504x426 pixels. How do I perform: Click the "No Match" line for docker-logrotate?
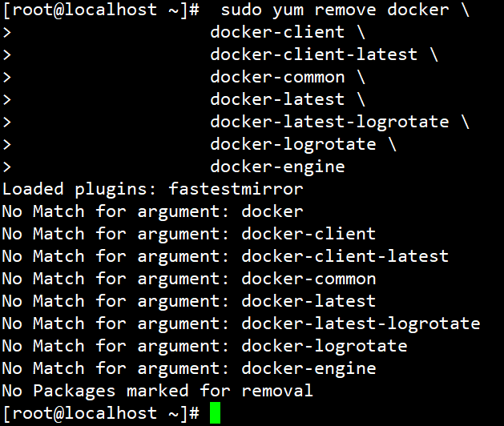click(204, 347)
